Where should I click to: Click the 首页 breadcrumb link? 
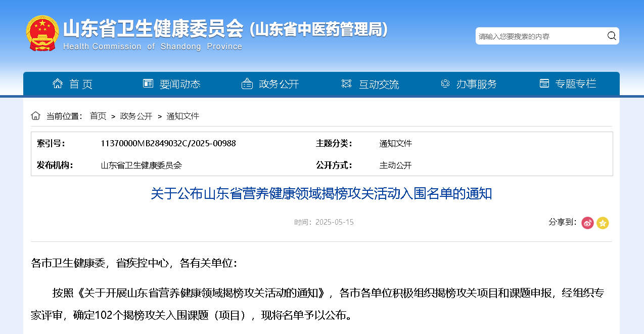(98, 116)
